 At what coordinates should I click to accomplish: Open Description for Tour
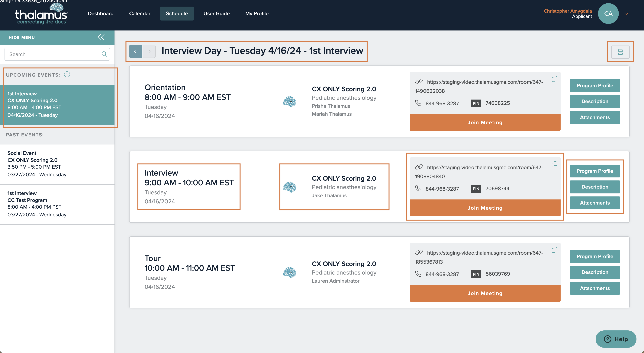coord(594,272)
